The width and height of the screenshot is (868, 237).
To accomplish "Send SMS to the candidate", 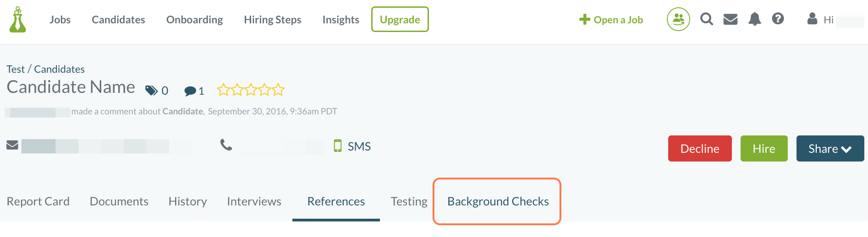I will pos(352,146).
